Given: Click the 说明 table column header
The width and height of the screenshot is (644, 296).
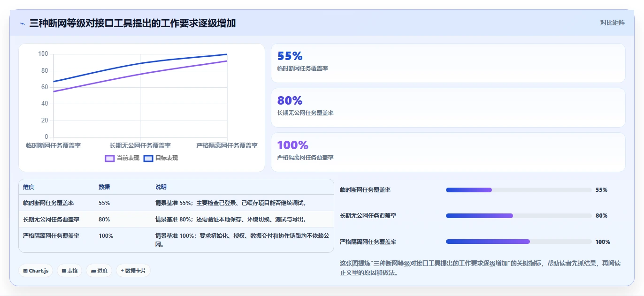Looking at the screenshot, I should [161, 187].
